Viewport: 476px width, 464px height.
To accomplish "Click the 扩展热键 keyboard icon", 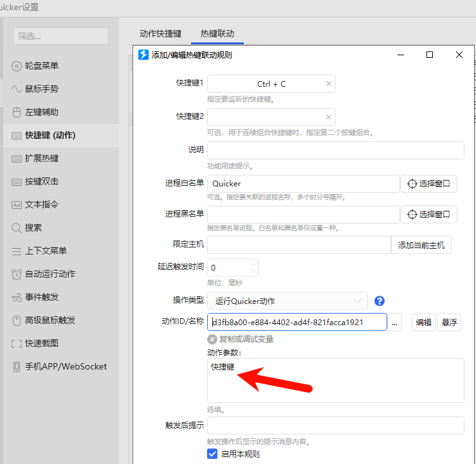I will pyautogui.click(x=17, y=159).
